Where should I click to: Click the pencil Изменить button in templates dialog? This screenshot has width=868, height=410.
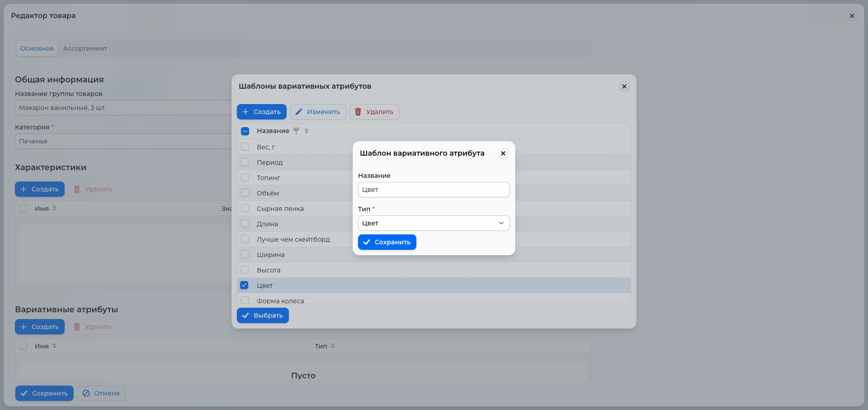[318, 112]
